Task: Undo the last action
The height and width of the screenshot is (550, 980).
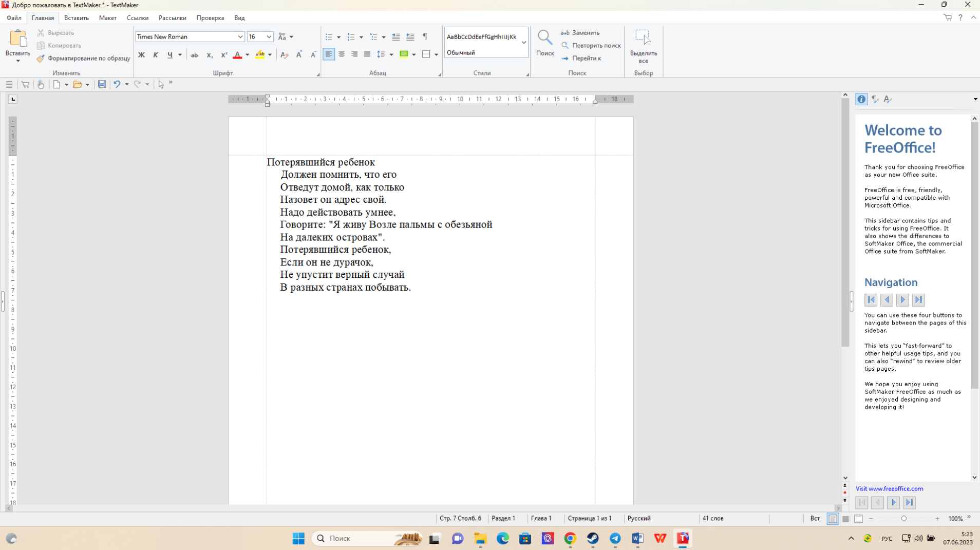Action: (117, 84)
